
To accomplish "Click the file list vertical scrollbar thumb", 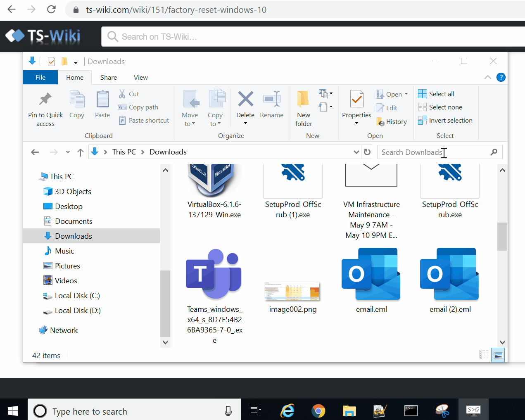I will [502, 237].
